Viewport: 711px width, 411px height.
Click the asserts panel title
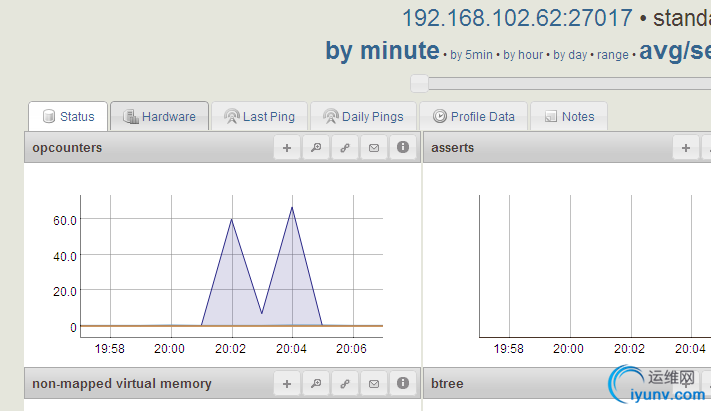tap(453, 148)
